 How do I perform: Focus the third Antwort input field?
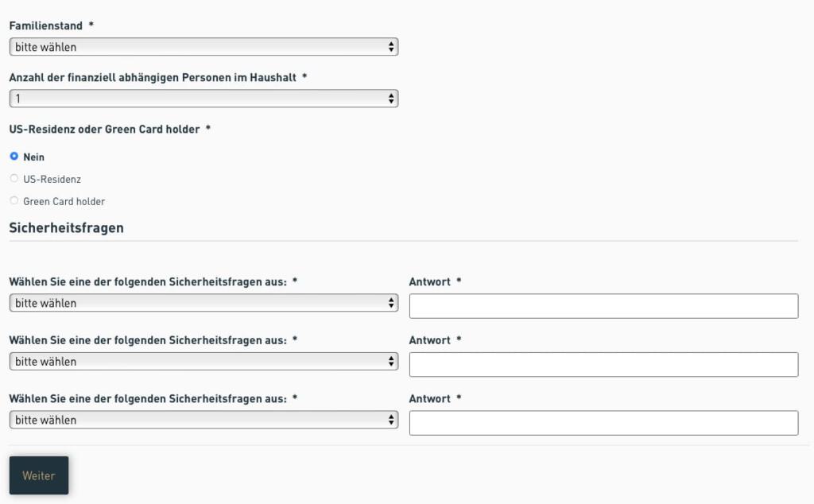[x=603, y=422]
